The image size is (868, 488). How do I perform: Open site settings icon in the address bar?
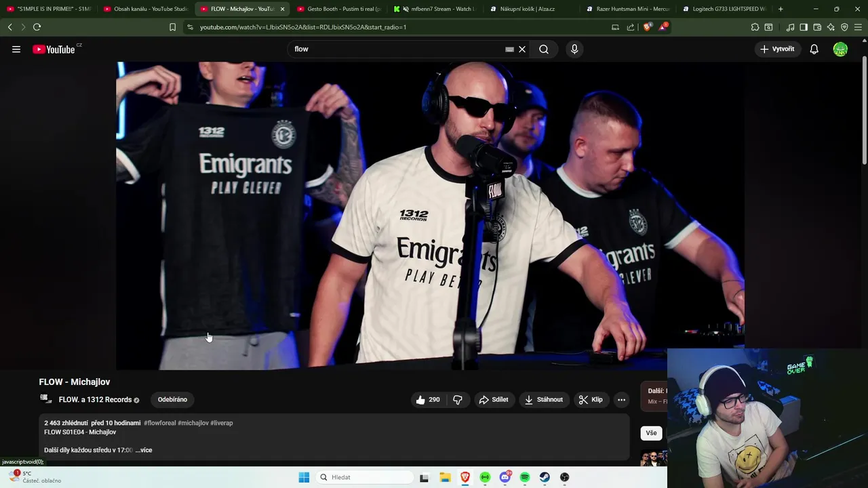point(190,27)
